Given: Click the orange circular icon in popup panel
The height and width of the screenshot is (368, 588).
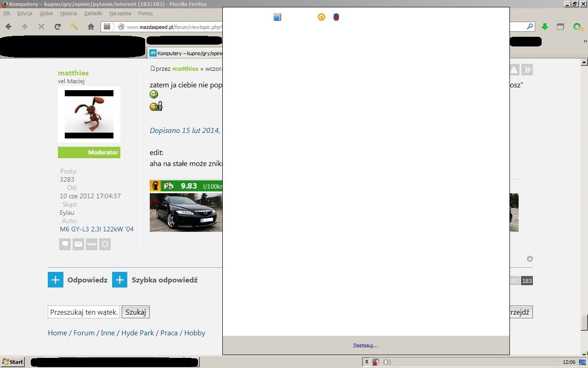Looking at the screenshot, I should coord(322,17).
